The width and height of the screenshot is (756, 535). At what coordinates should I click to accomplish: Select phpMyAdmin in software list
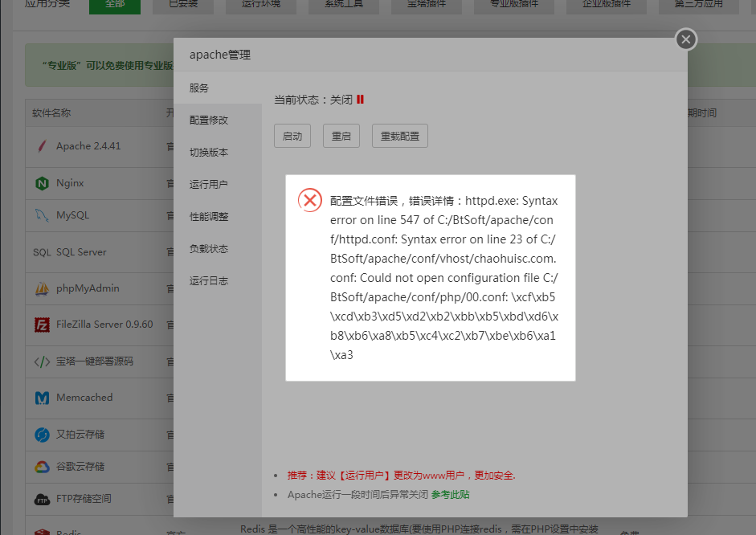88,288
